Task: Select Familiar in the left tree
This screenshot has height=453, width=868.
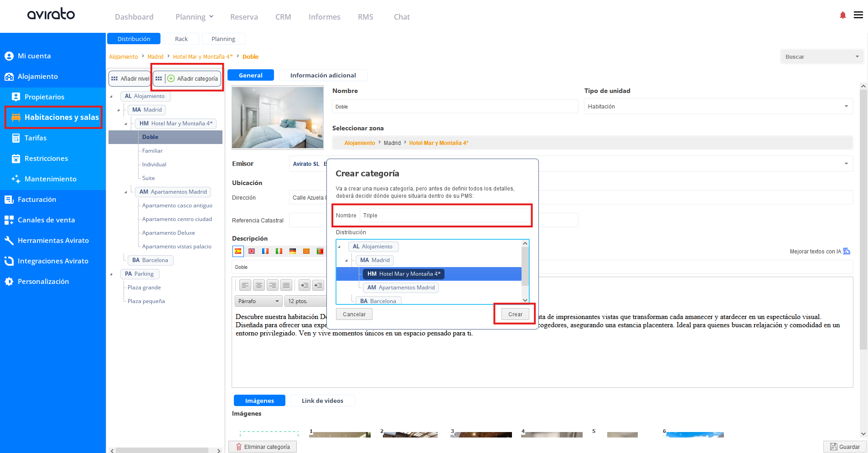Action: click(x=152, y=151)
